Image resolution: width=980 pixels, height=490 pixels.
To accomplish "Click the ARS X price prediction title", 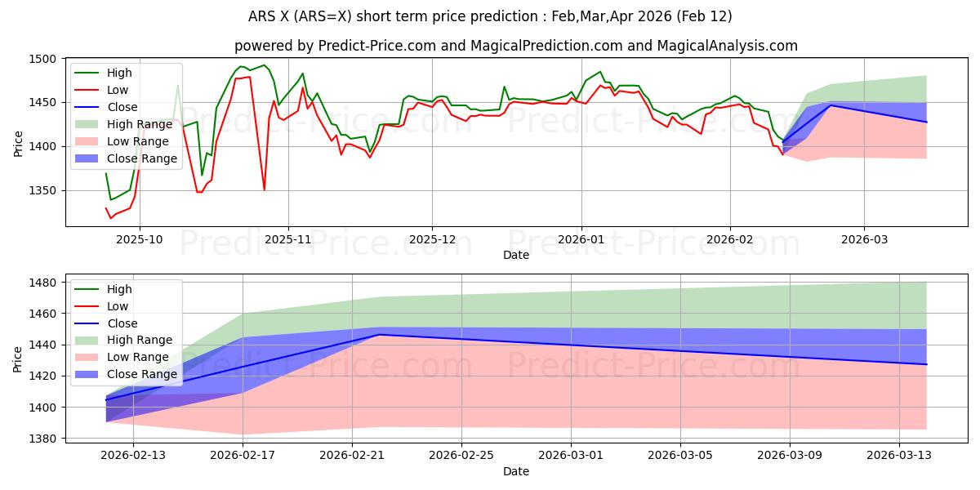I will click(490, 16).
